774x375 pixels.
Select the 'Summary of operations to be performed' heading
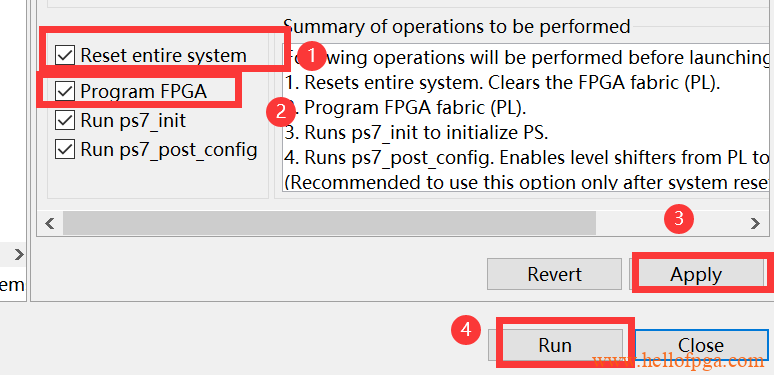457,26
